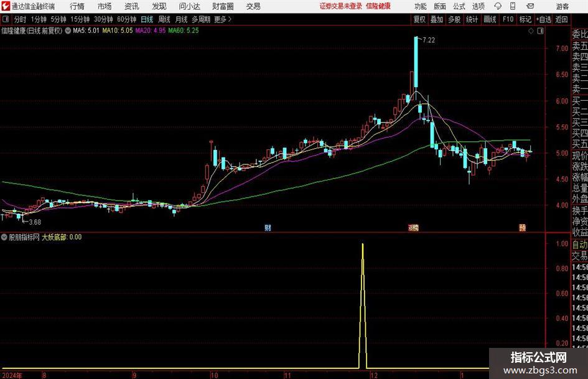Open the 交易 menu
Image resolution: width=588 pixels, height=379 pixels.
point(253,6)
